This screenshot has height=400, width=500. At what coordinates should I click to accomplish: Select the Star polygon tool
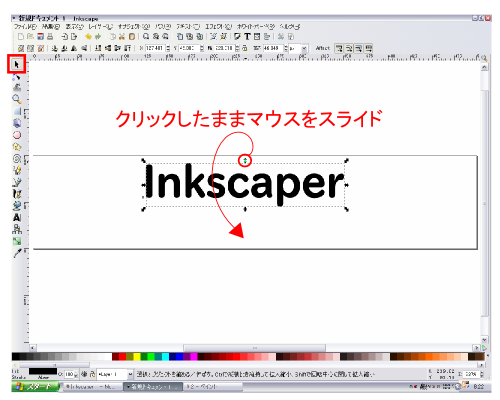tap(17, 147)
